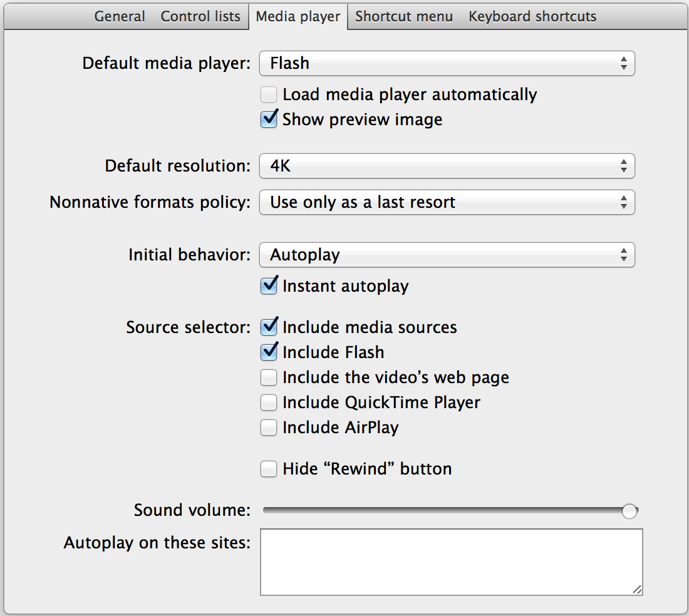Expand the Default resolution dropdown
The image size is (689, 616).
447,166
